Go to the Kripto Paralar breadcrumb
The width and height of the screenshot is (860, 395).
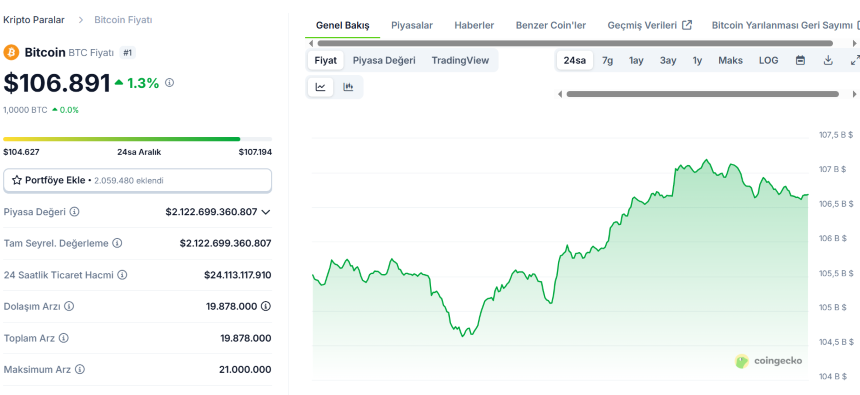(34, 20)
